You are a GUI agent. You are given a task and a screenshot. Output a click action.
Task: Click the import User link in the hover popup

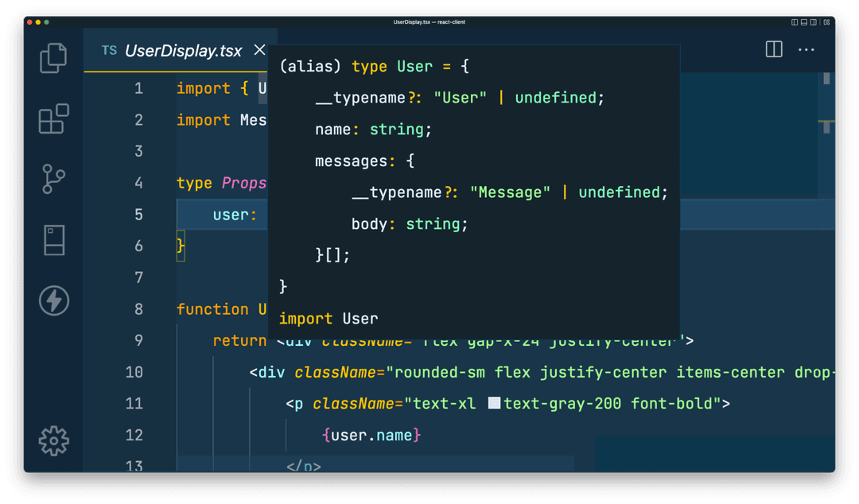click(x=328, y=318)
